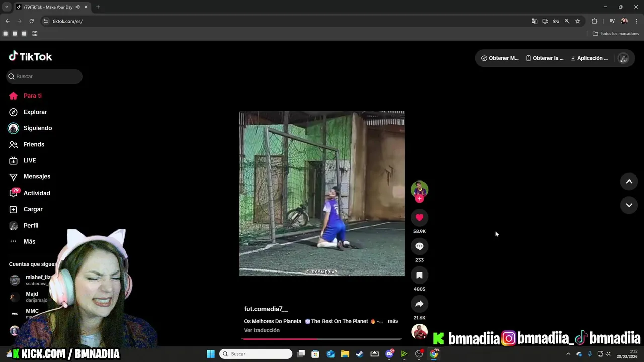Open the Chrome extensions puzzle icon

point(594,21)
